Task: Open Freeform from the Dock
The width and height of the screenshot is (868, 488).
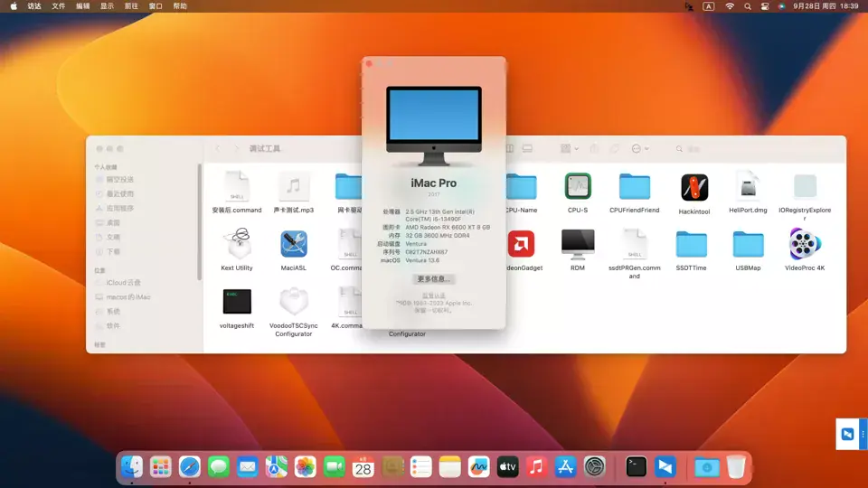Action: (x=478, y=467)
